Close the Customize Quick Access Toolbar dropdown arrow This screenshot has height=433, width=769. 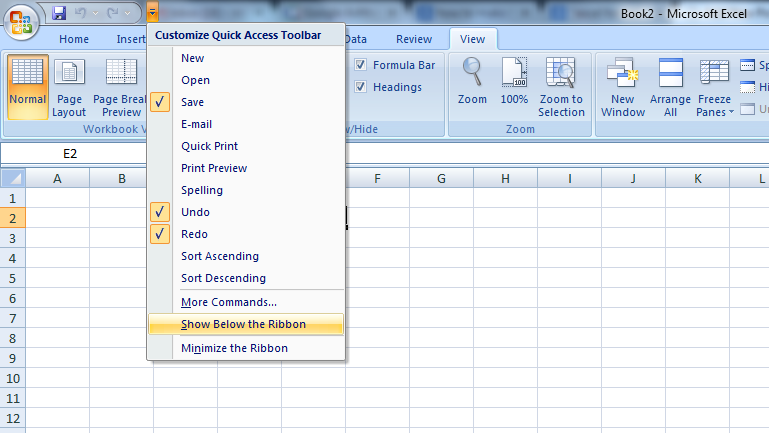tap(153, 13)
